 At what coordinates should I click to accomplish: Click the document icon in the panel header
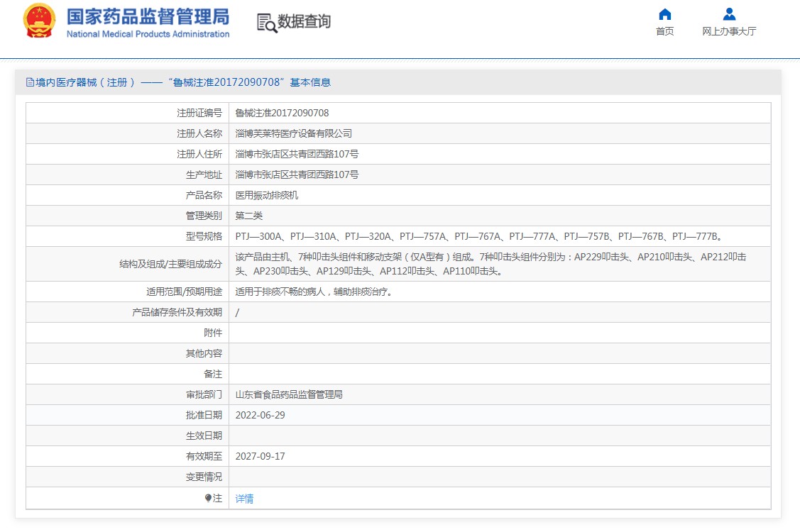(x=30, y=82)
